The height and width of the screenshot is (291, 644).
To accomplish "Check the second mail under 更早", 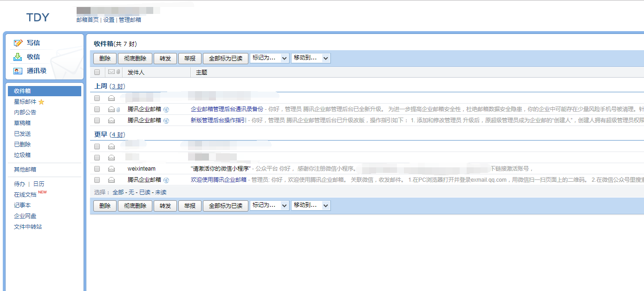I will [97, 158].
